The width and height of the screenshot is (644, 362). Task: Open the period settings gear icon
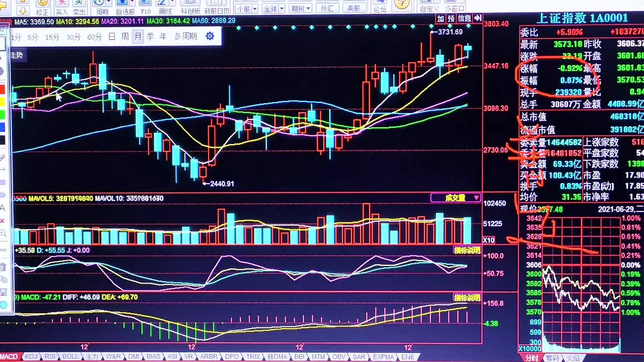pos(210,36)
